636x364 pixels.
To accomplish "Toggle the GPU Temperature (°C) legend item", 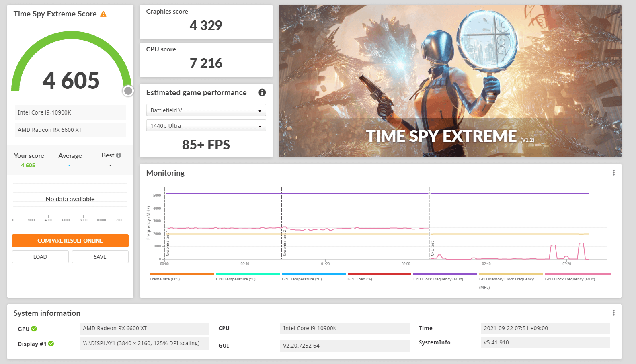I will click(314, 277).
